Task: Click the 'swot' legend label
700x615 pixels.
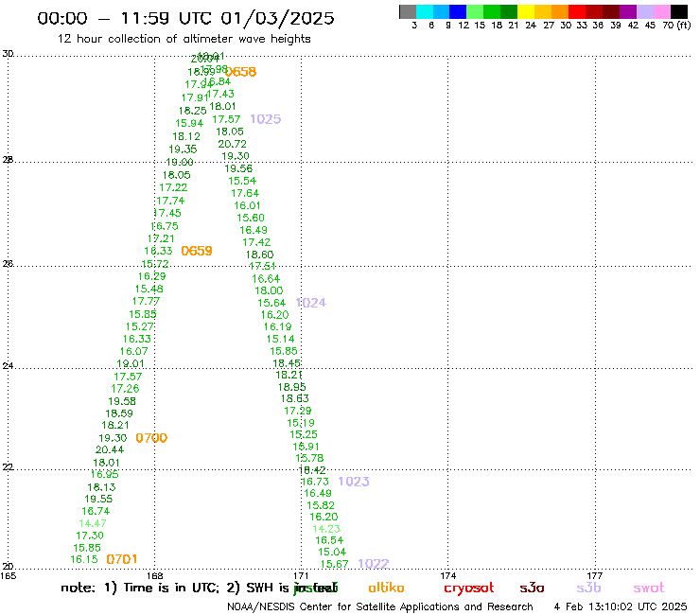Action: click(649, 588)
